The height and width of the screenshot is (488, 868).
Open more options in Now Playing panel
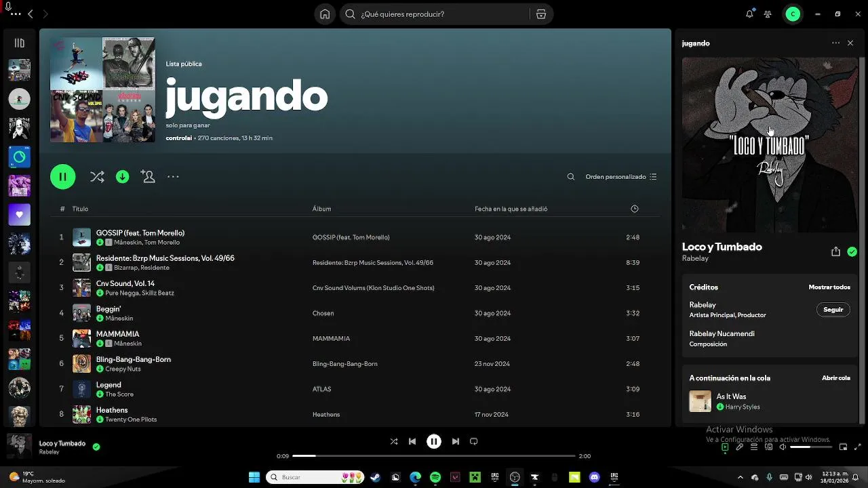click(835, 43)
